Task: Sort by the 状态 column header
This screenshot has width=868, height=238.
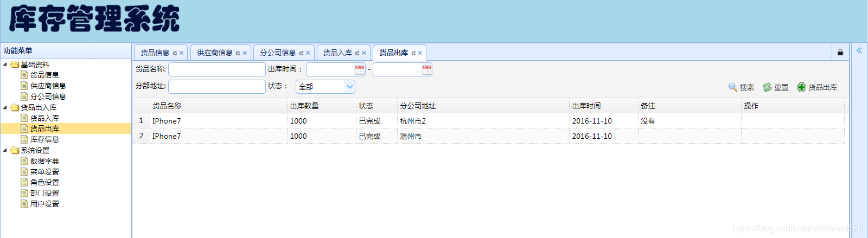Action: 377,106
